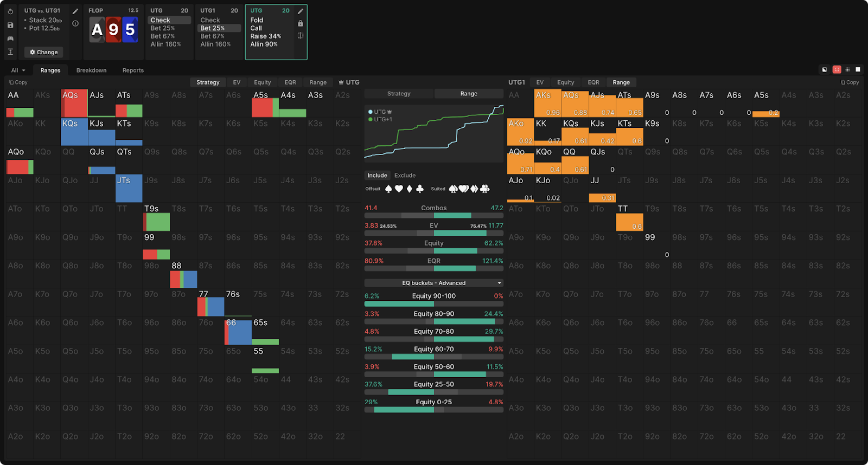The width and height of the screenshot is (868, 465).
Task: Click the lock icon in the active UTG panel
Action: pyautogui.click(x=301, y=23)
